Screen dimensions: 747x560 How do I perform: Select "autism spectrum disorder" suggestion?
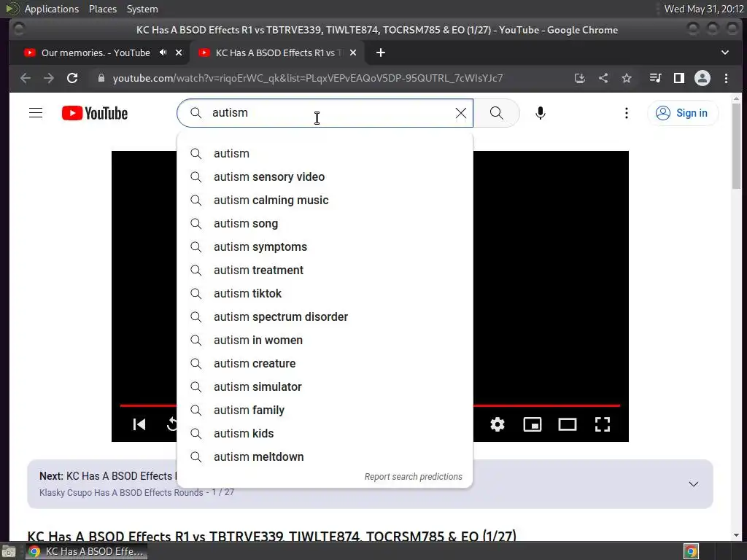[x=325, y=316]
